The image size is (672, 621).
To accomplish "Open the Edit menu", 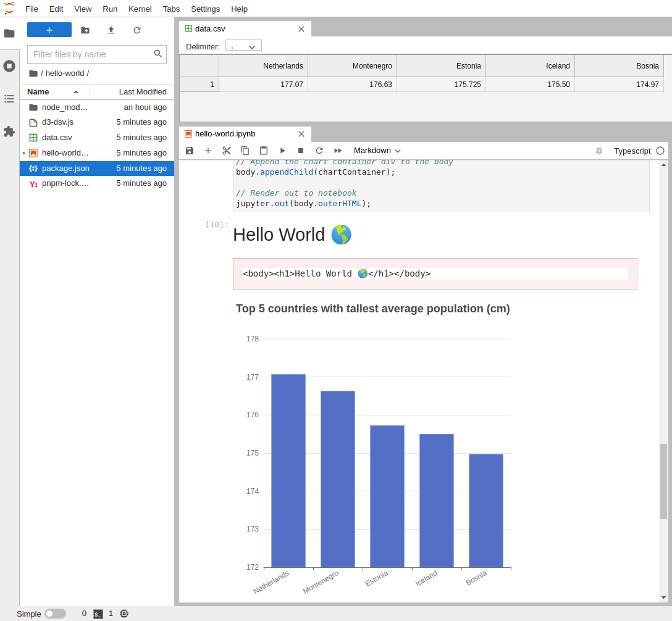I will tap(56, 9).
